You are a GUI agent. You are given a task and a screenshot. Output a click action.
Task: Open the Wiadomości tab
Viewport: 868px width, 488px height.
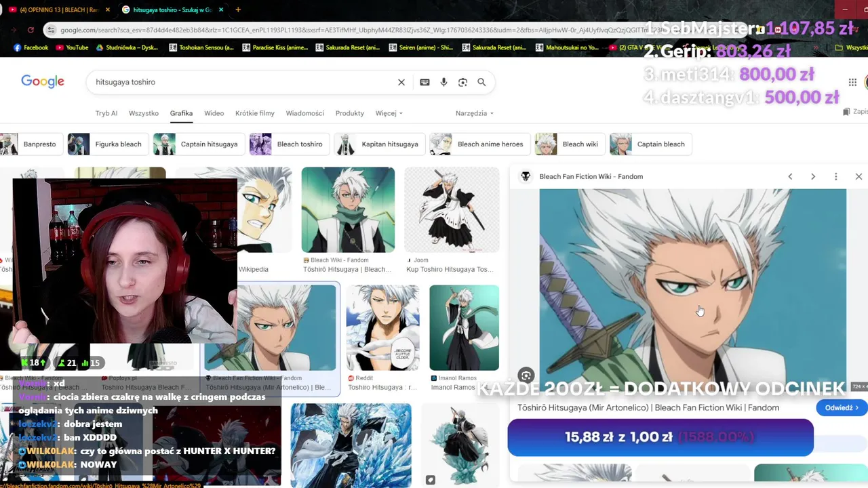tap(305, 113)
